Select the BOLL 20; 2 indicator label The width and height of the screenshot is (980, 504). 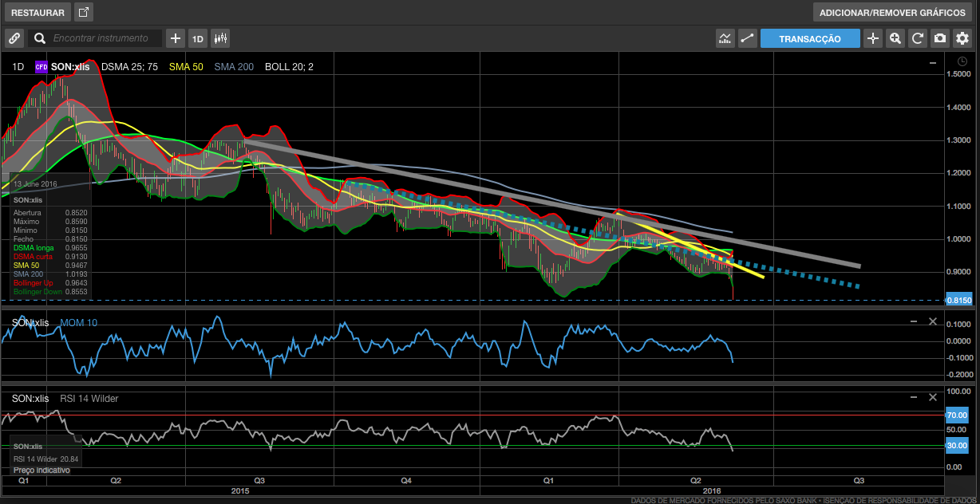[289, 67]
